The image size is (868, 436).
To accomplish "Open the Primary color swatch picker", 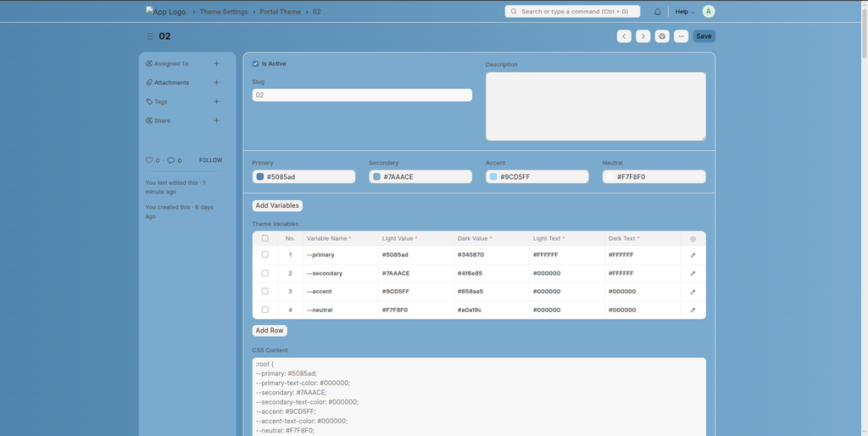I will pyautogui.click(x=260, y=176).
